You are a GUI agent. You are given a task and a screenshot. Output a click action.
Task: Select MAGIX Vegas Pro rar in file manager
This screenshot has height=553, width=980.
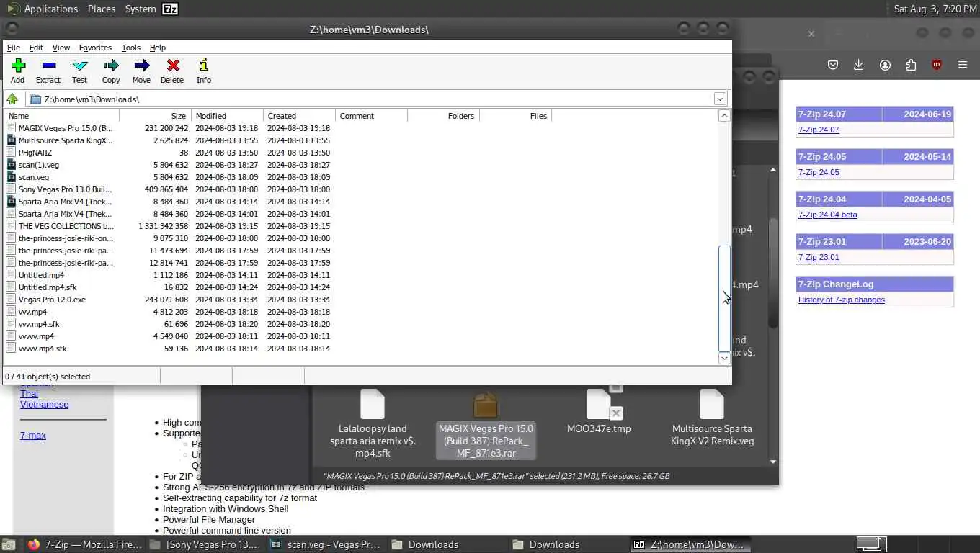pyautogui.click(x=486, y=424)
